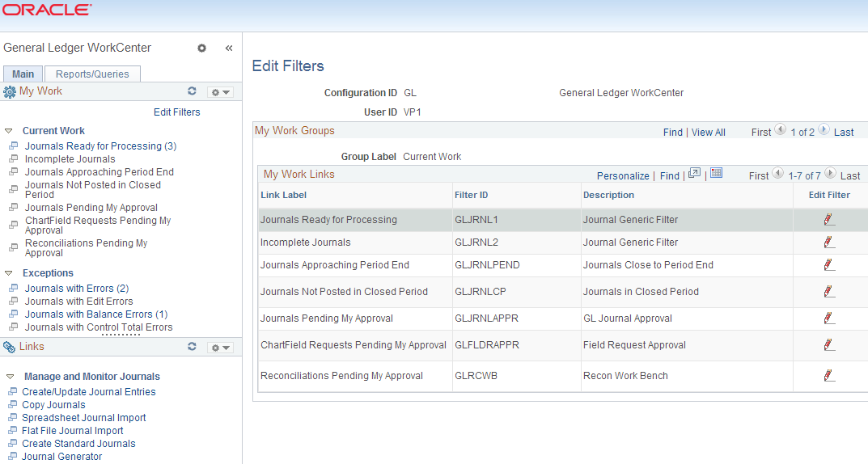868x464 pixels.
Task: Edit filter for Journals Not Posted in Closed Period
Action: (x=828, y=292)
